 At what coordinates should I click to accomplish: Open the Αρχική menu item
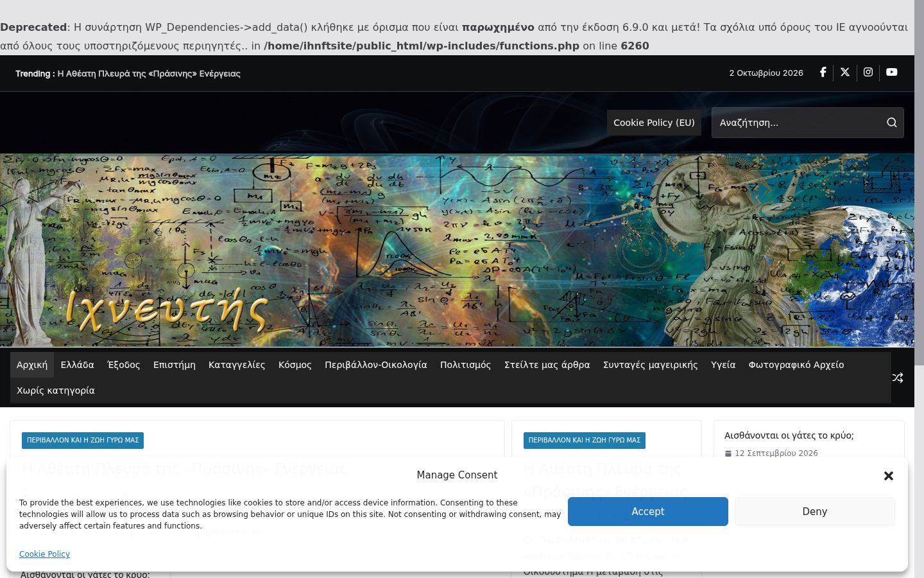point(32,365)
